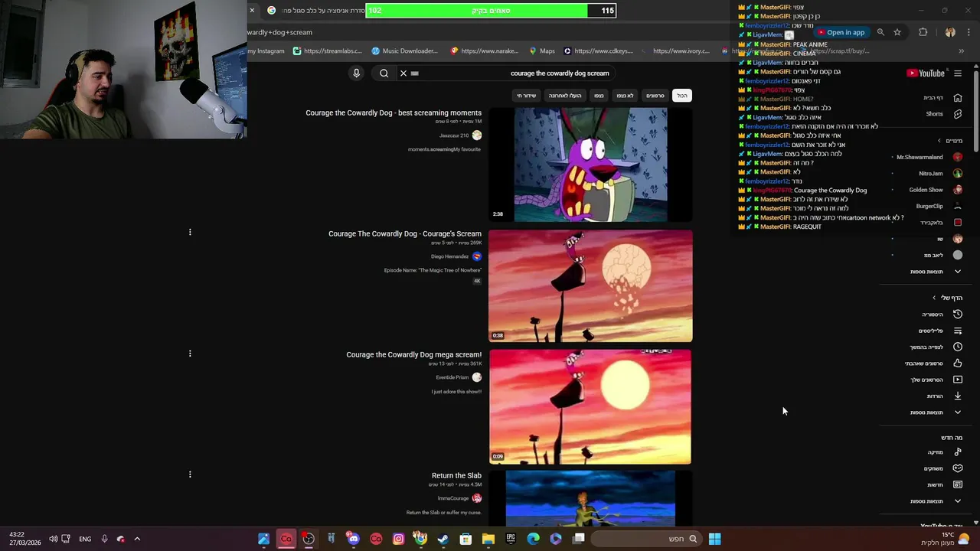Play the Courage's Scream video thumbnail
The height and width of the screenshot is (551, 980).
pos(590,285)
